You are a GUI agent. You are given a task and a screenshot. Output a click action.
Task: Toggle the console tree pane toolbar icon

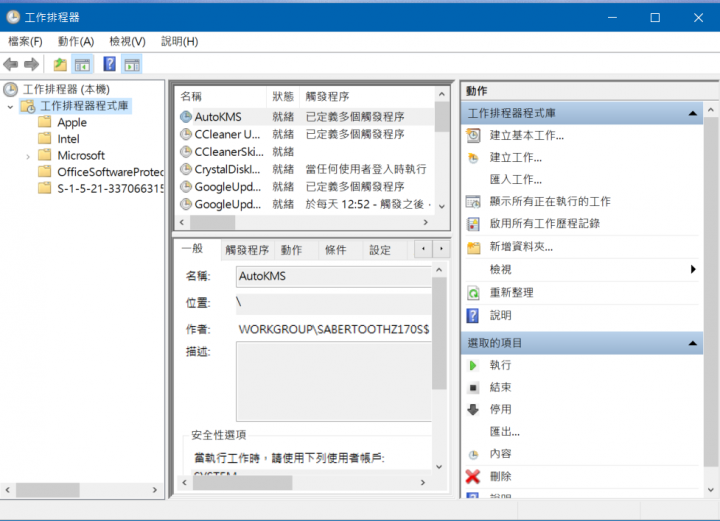(x=83, y=64)
